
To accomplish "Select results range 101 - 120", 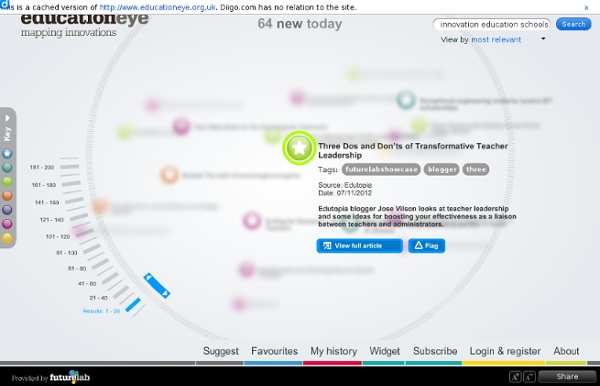I will pyautogui.click(x=58, y=237).
